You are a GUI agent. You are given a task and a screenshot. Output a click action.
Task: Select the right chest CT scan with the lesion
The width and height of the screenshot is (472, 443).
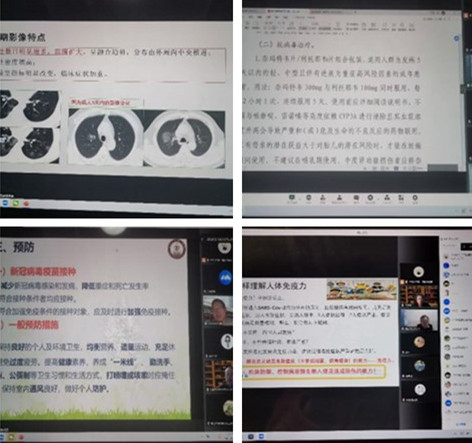coord(184,139)
